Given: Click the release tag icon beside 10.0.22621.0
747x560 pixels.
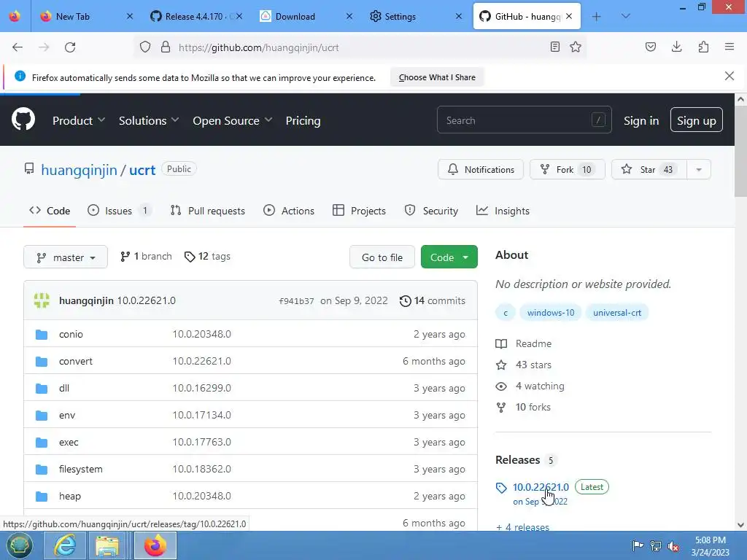Looking at the screenshot, I should [501, 488].
